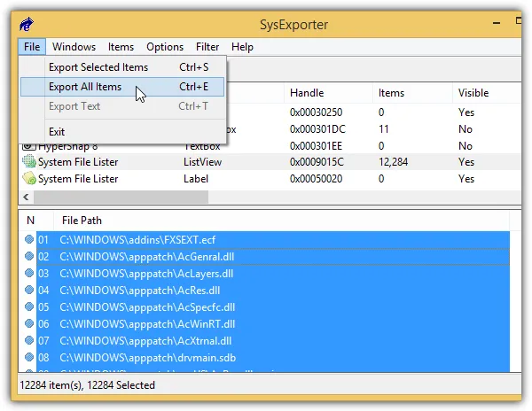The height and width of the screenshot is (411, 532).
Task: Click the ListView type cell
Action: point(202,162)
